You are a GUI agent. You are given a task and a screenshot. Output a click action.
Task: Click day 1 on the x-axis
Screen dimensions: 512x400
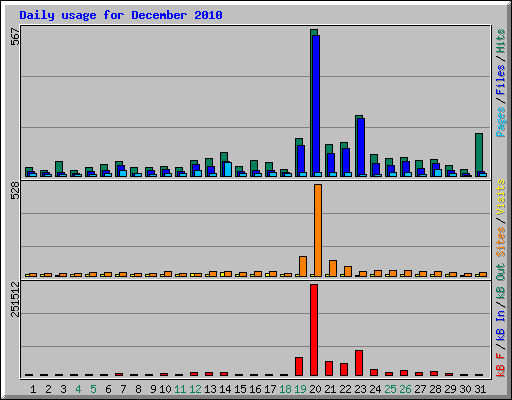33,389
